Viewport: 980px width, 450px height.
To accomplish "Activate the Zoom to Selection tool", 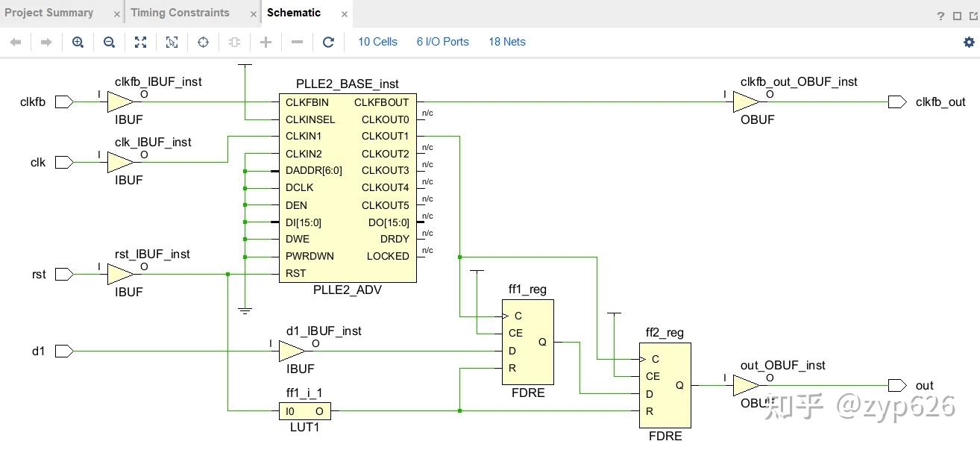I will [172, 42].
